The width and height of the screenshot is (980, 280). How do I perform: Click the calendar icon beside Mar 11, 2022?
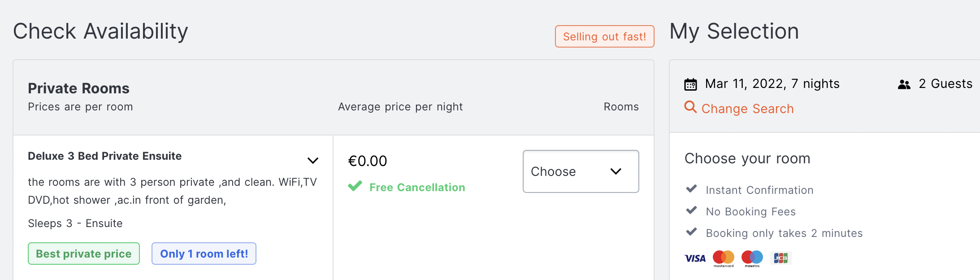click(690, 84)
